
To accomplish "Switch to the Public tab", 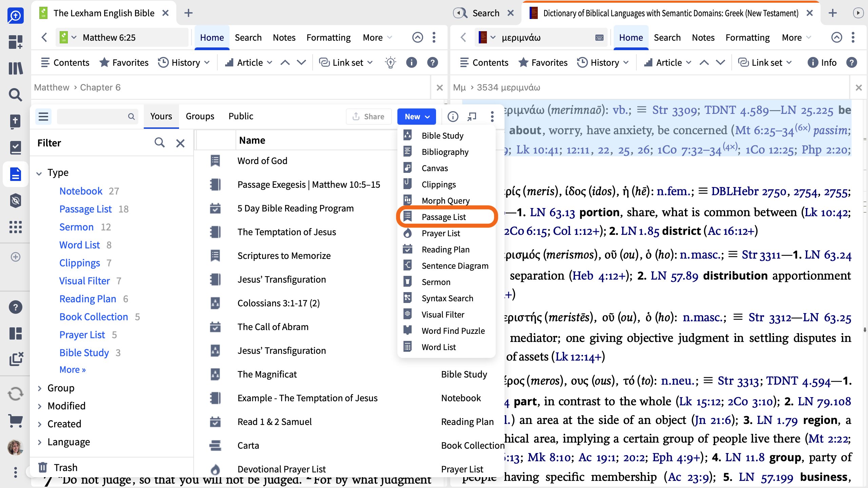I will point(241,116).
